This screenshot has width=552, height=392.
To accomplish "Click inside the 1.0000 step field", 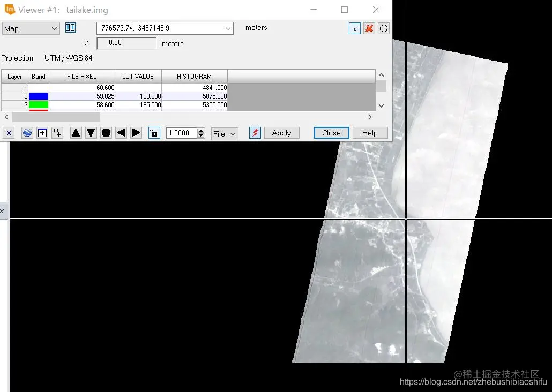I will click(x=181, y=133).
